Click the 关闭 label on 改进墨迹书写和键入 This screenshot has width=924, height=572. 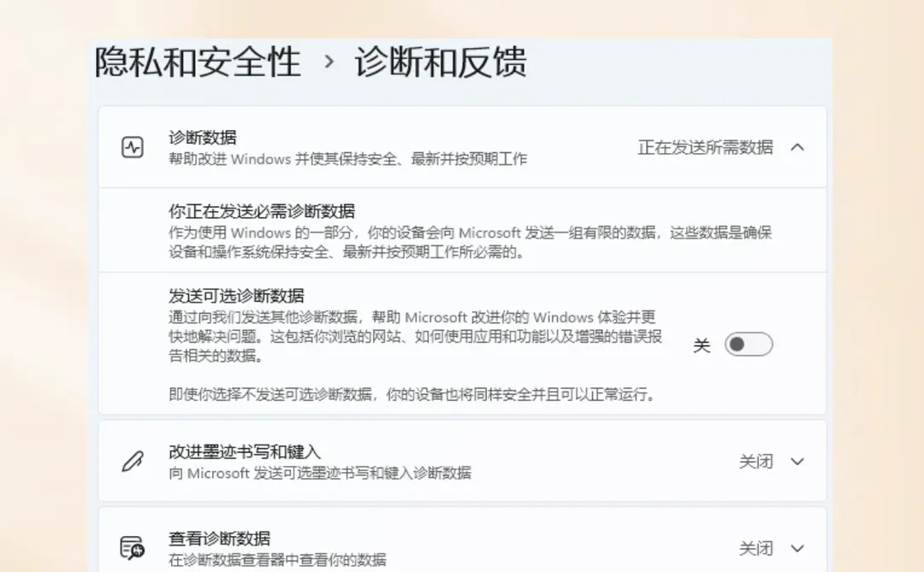[757, 461]
